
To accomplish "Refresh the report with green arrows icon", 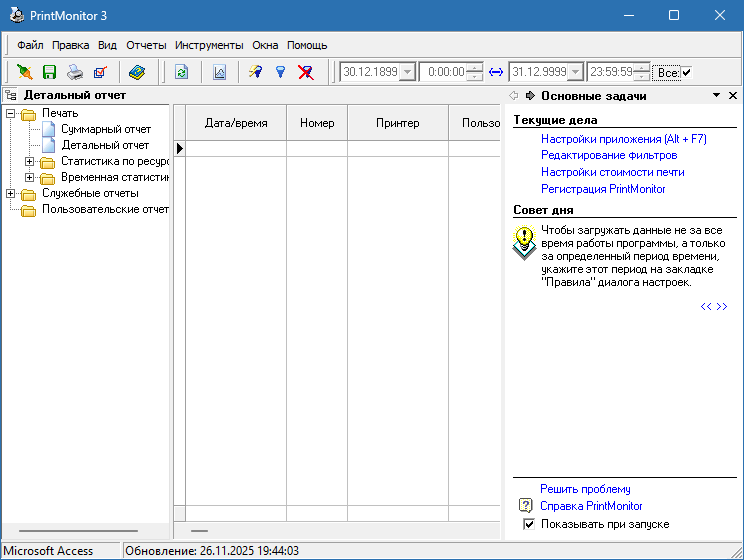I will 182,72.
